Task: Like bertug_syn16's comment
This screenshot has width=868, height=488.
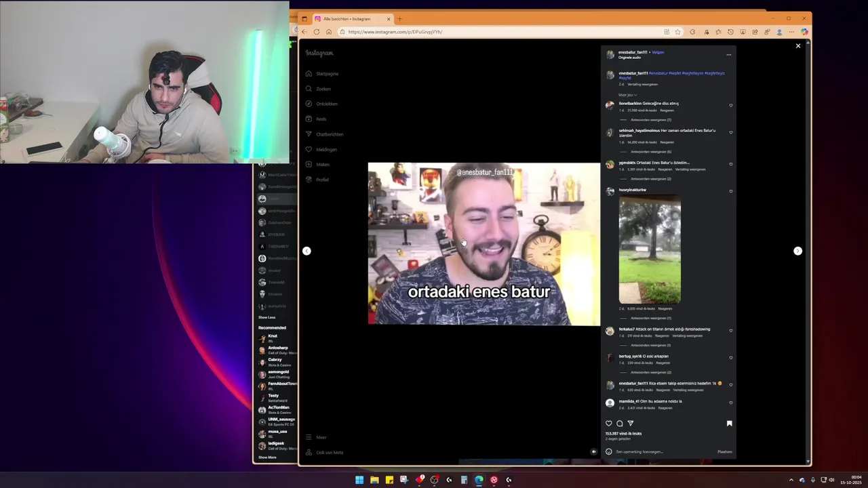Action: (x=730, y=358)
